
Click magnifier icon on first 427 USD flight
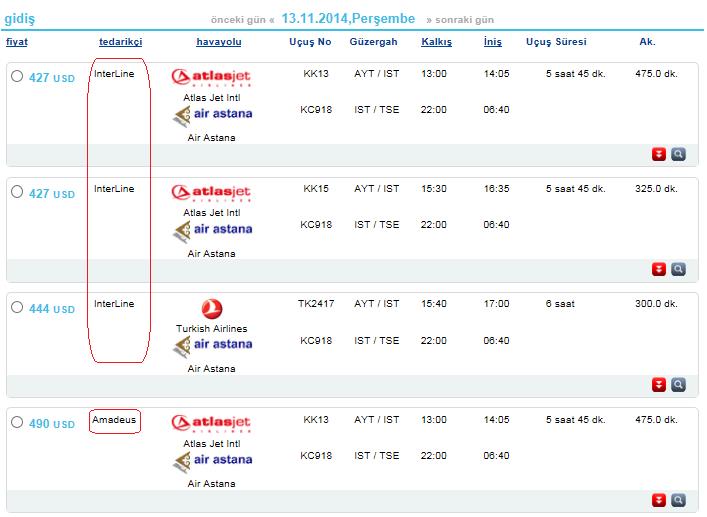678,154
